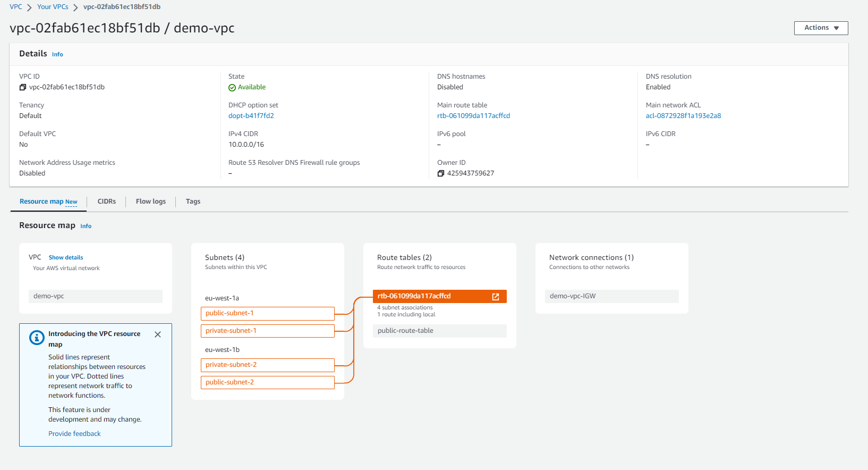Copy the VPC ID using copy icon

(23, 87)
